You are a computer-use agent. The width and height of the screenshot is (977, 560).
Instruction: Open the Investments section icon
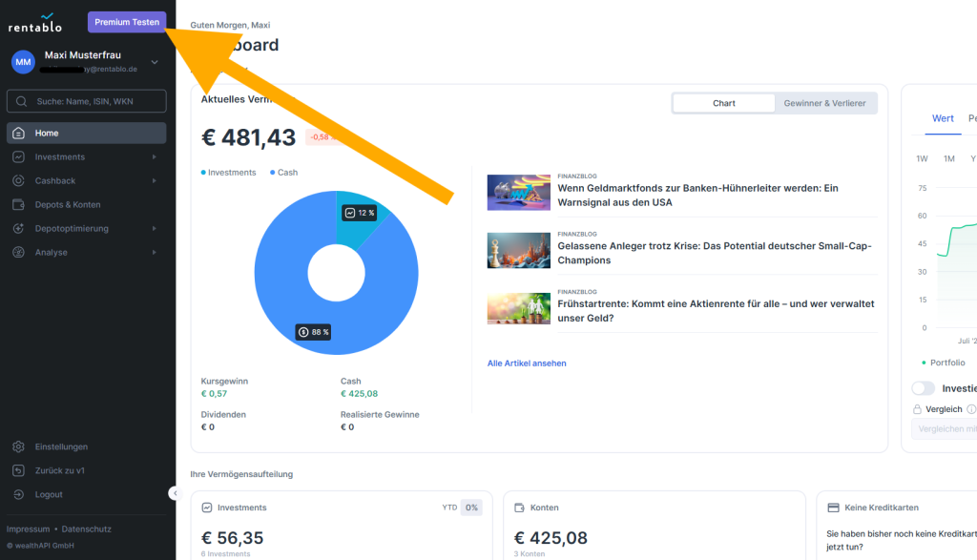point(17,156)
